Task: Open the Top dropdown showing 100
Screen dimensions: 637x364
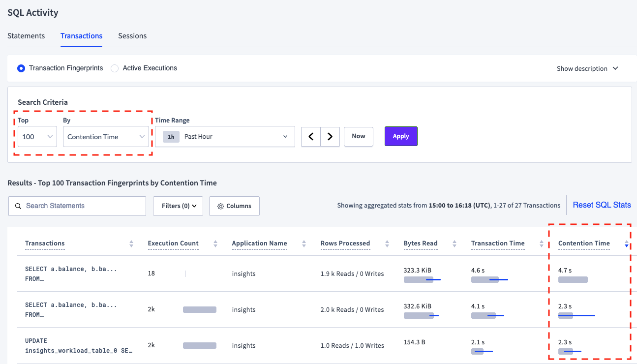Action: [x=37, y=136]
